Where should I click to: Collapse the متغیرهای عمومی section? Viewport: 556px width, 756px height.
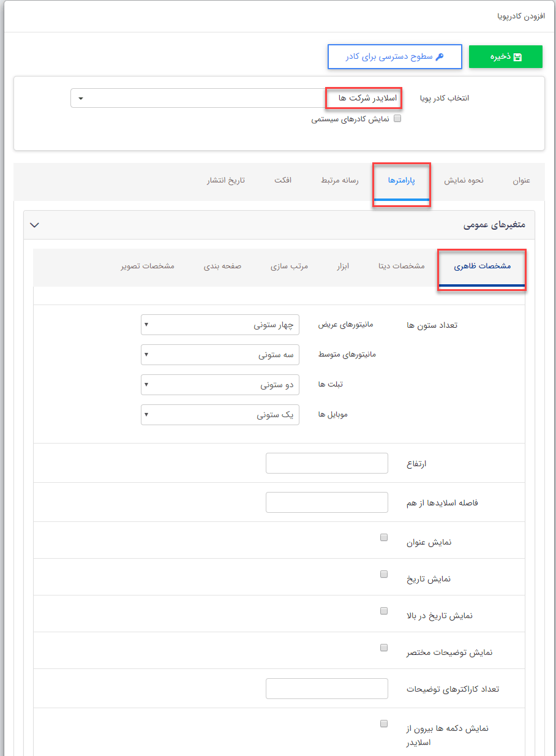point(34,224)
